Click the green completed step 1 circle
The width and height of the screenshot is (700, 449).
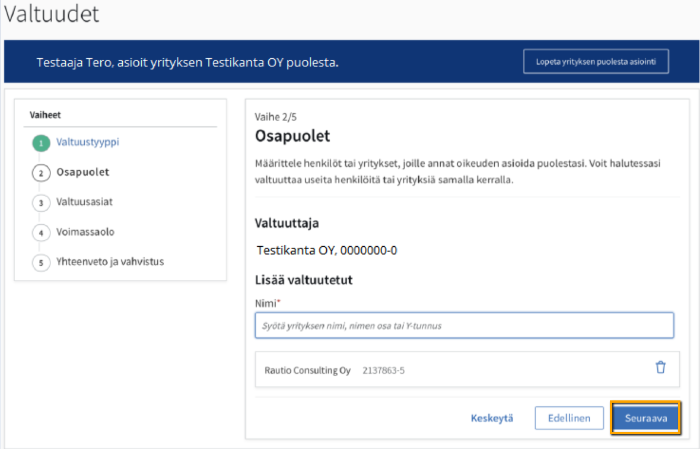pos(41,143)
